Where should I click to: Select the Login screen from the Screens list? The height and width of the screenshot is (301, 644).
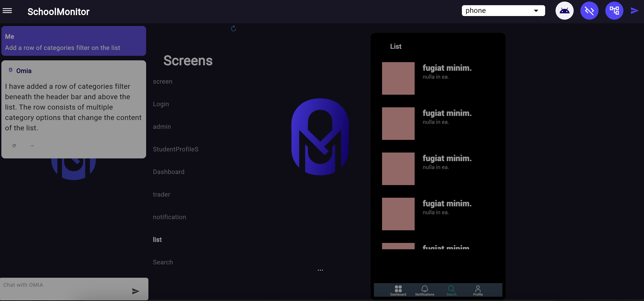point(161,104)
